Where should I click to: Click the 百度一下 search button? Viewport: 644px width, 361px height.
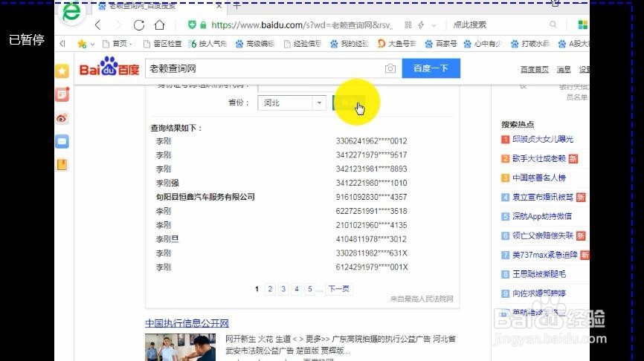click(x=431, y=68)
